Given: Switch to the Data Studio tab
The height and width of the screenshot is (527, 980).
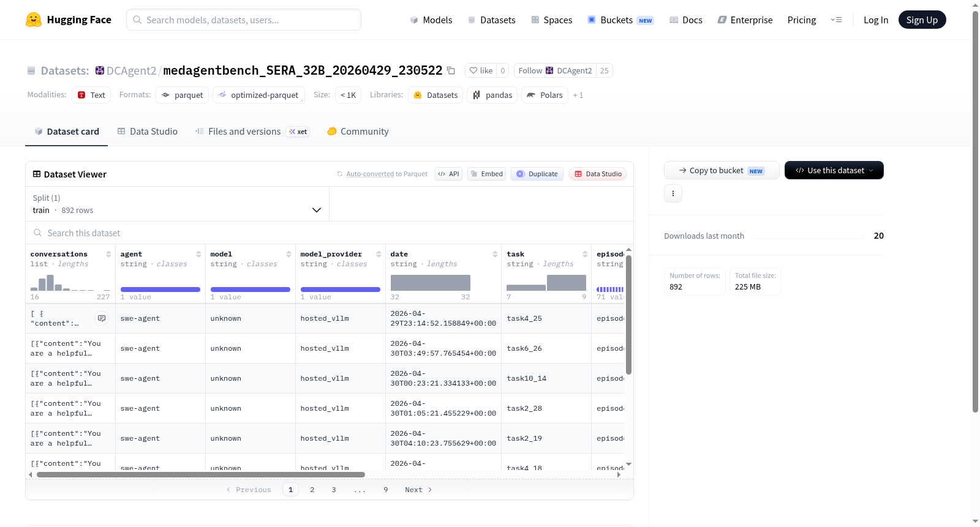Looking at the screenshot, I should (x=148, y=131).
